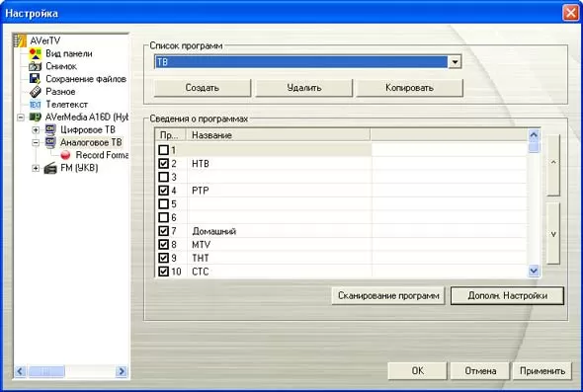
Task: Enable channel 3 checkbox
Action: coord(163,177)
